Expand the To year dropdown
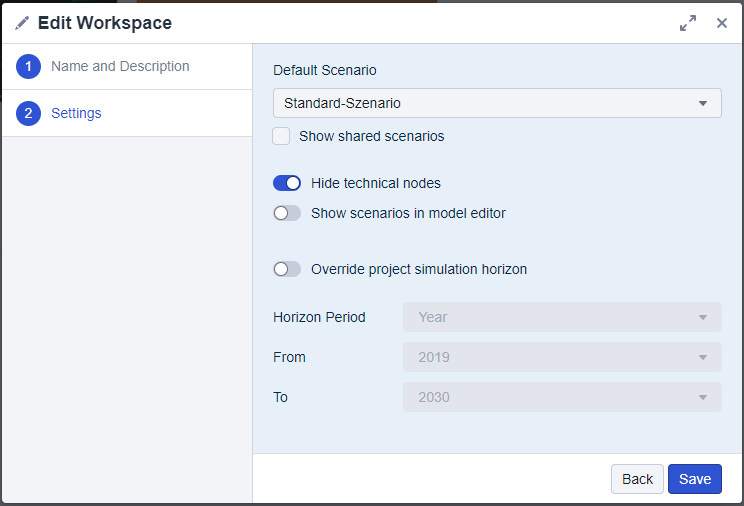The height and width of the screenshot is (506, 744). click(x=562, y=397)
